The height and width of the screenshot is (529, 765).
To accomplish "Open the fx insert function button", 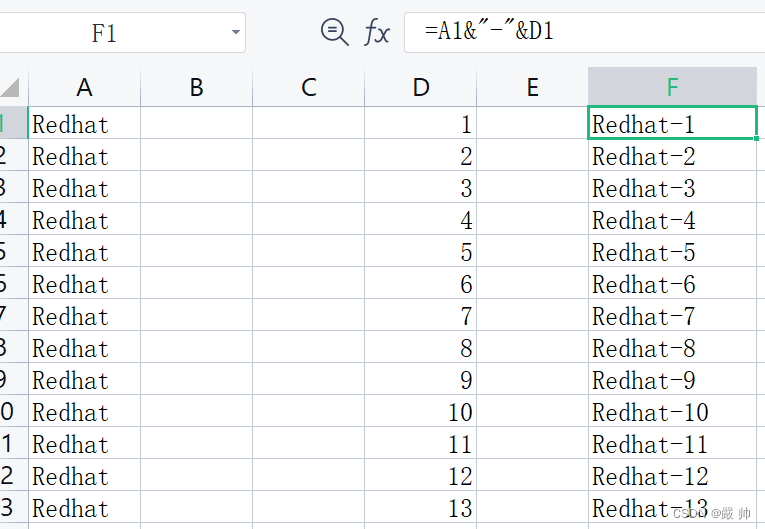I will point(377,32).
